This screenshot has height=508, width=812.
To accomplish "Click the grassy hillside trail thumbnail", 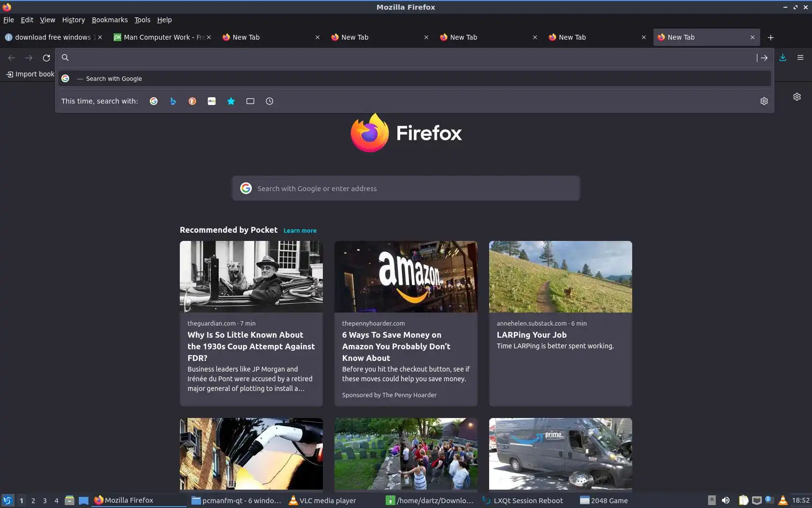I will click(x=561, y=277).
